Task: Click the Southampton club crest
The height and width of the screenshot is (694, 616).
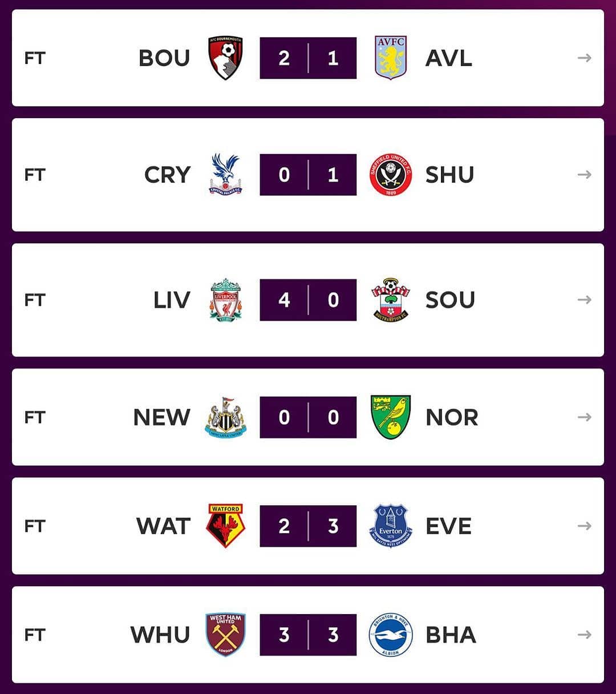Action: click(x=391, y=300)
